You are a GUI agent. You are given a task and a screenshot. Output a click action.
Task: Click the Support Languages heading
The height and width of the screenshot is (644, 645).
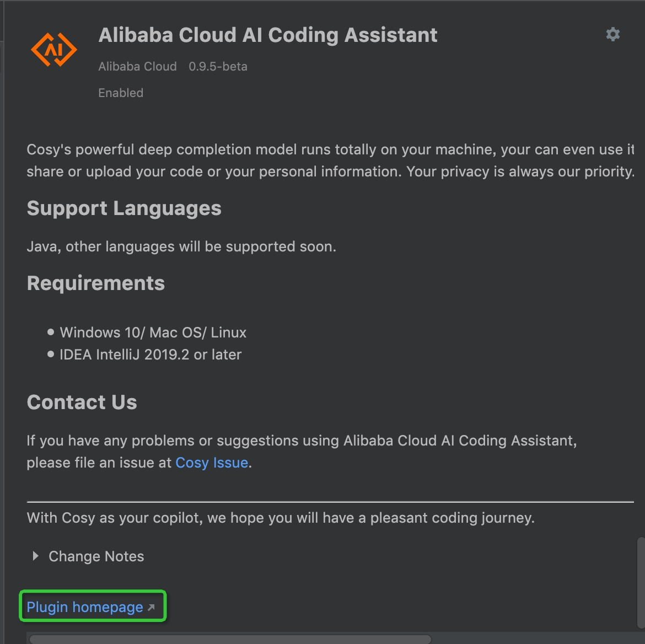click(124, 208)
